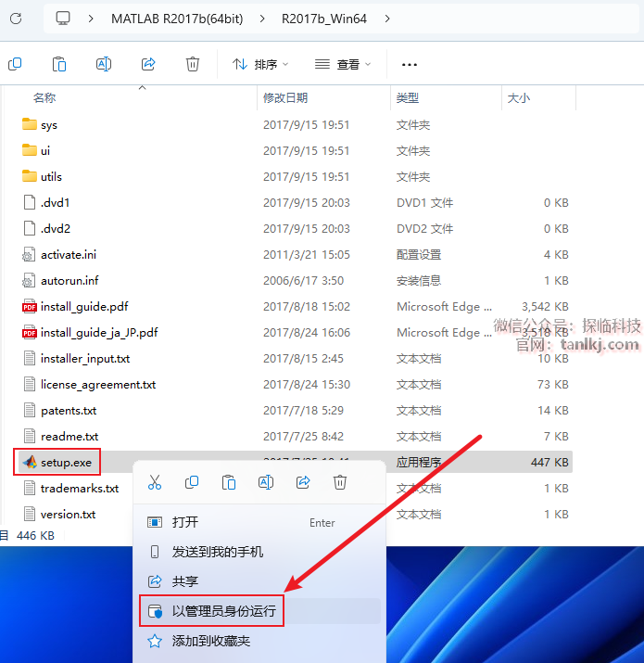This screenshot has height=663, width=644.
Task: Select 共享 in the context menu
Action: 259,581
